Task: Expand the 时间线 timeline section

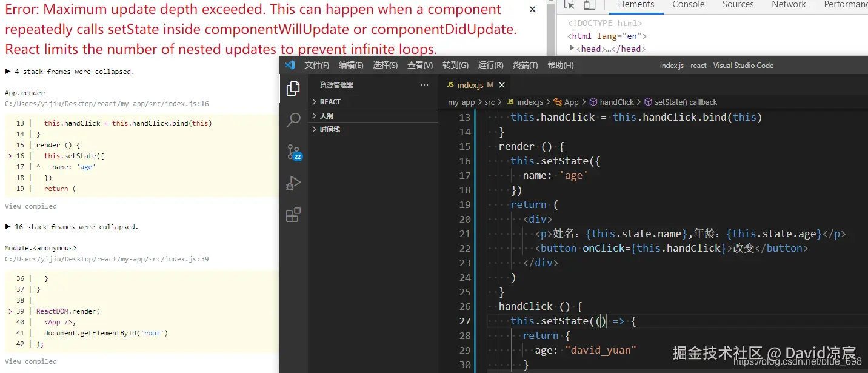Action: tap(373, 129)
